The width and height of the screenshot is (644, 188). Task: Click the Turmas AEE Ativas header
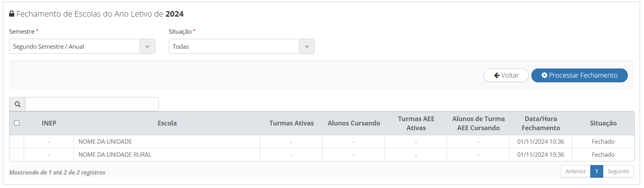(x=416, y=123)
